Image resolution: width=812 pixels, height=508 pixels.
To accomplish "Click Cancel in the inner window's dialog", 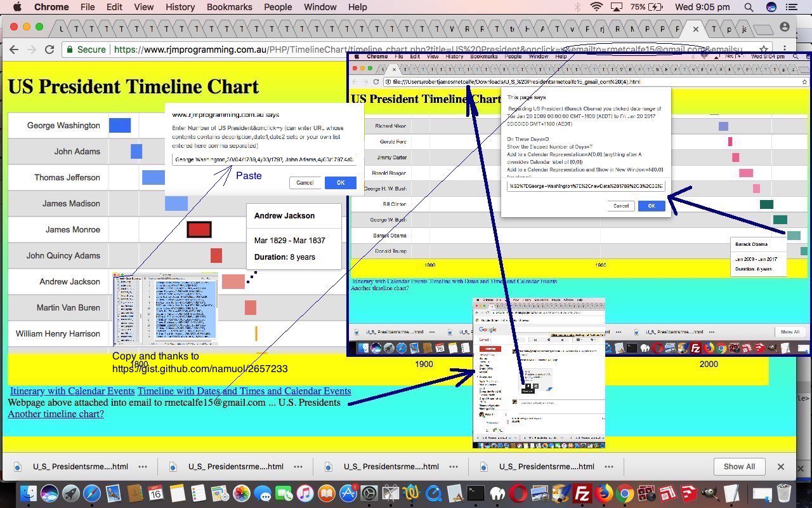I will click(x=621, y=206).
